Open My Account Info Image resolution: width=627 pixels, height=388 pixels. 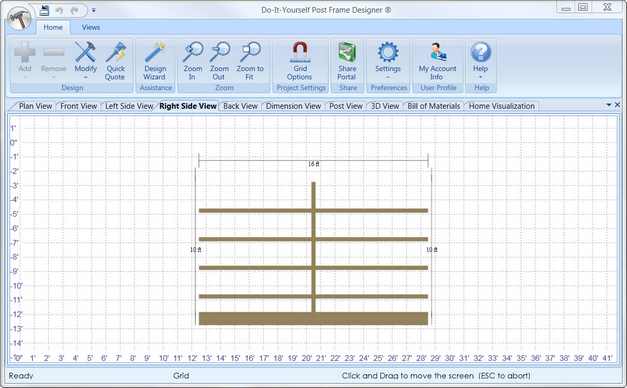tap(437, 60)
